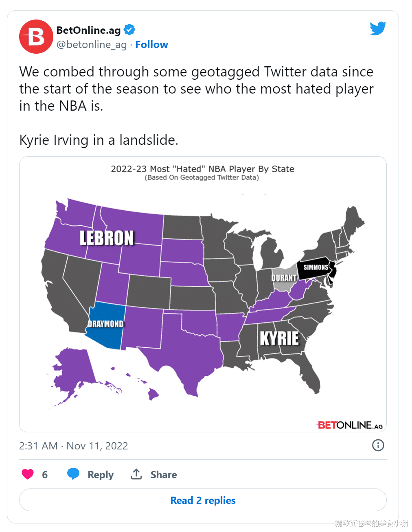Like the tweet with the heart icon
412x532 pixels.
[28, 474]
